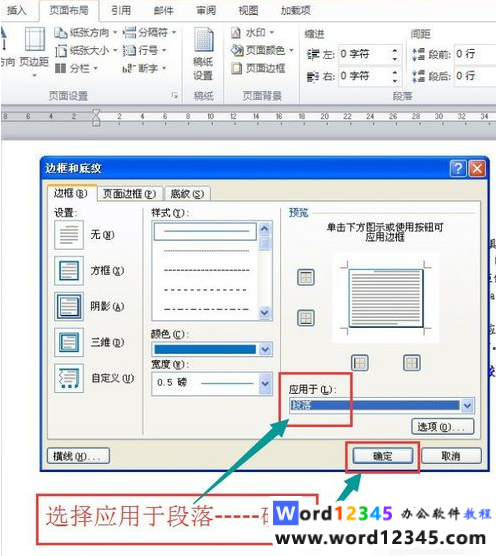
Task: Decrease right indent with down stepper
Action: coord(395,81)
